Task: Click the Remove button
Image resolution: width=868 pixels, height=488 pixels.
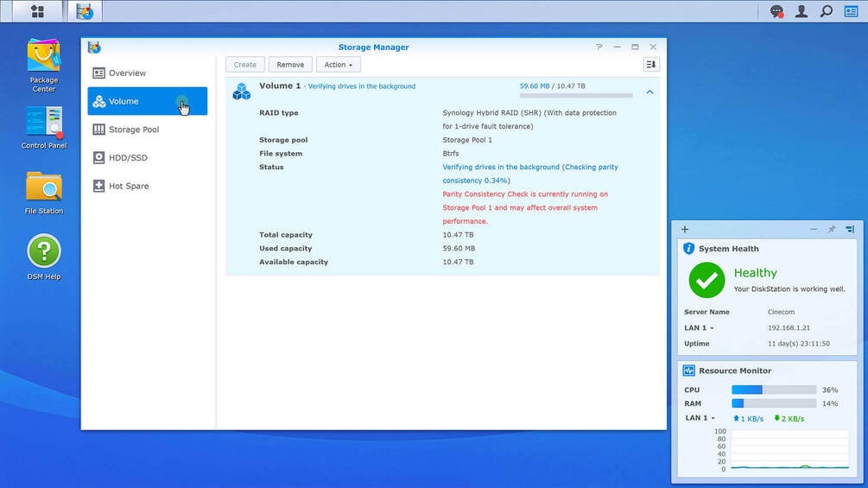Action: (290, 65)
